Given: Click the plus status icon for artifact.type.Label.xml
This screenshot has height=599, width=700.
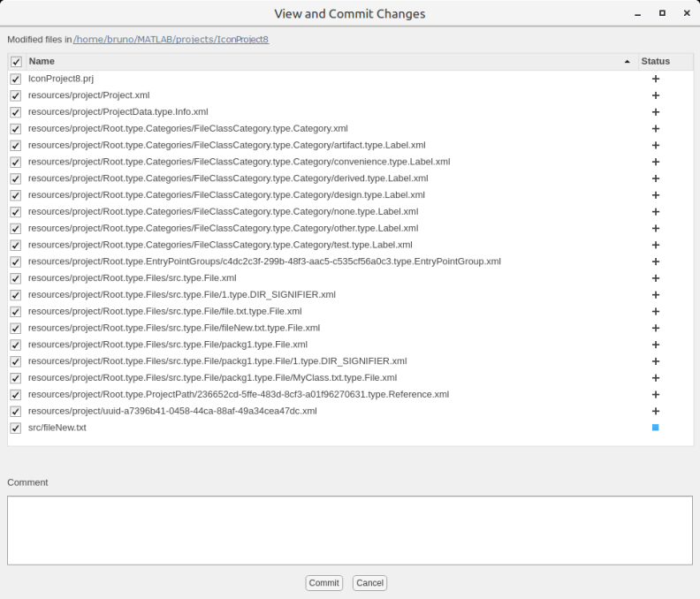Looking at the screenshot, I should [x=655, y=145].
